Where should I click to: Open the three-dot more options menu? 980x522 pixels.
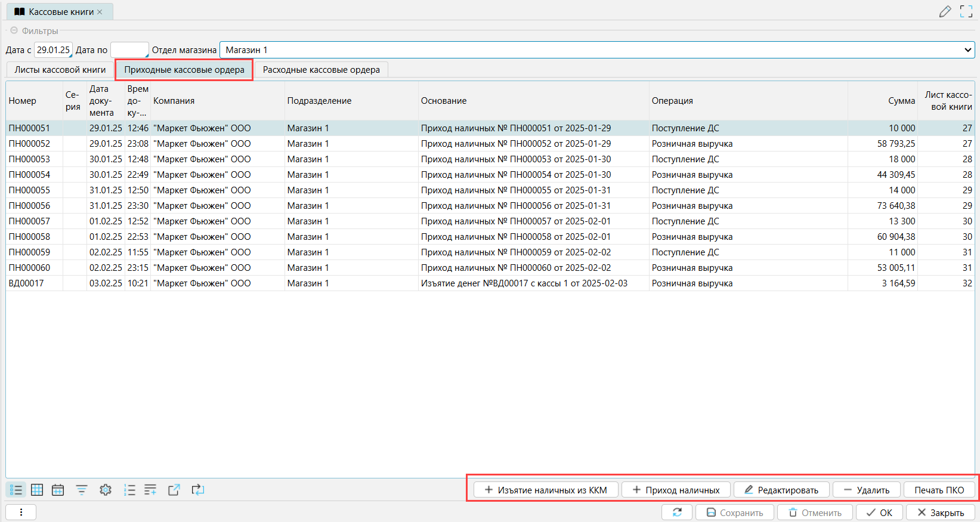pyautogui.click(x=21, y=512)
